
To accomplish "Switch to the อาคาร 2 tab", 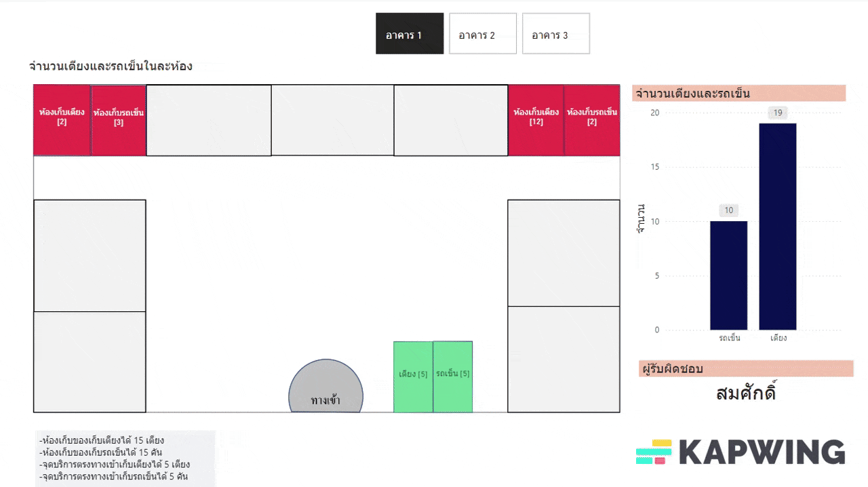I will coord(482,34).
